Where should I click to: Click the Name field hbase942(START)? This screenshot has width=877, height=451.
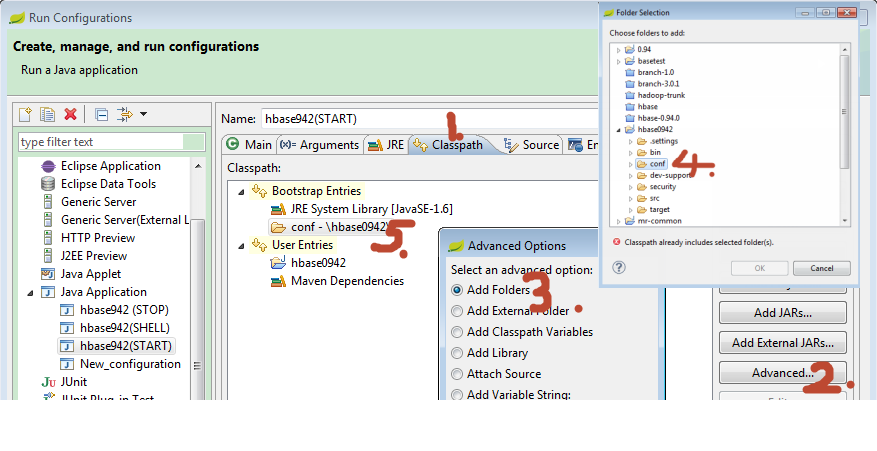pos(428,119)
